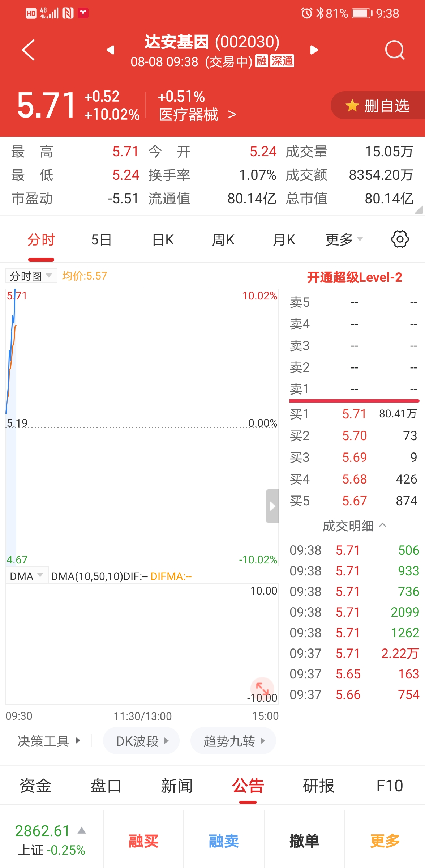Open the 医疗器械 sector link
425x868 pixels.
pos(197,115)
